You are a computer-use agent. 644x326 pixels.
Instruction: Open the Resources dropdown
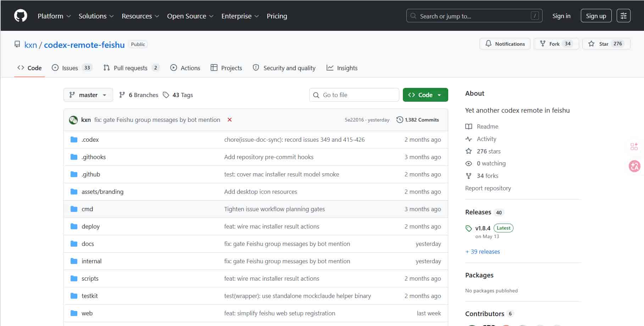(x=140, y=16)
